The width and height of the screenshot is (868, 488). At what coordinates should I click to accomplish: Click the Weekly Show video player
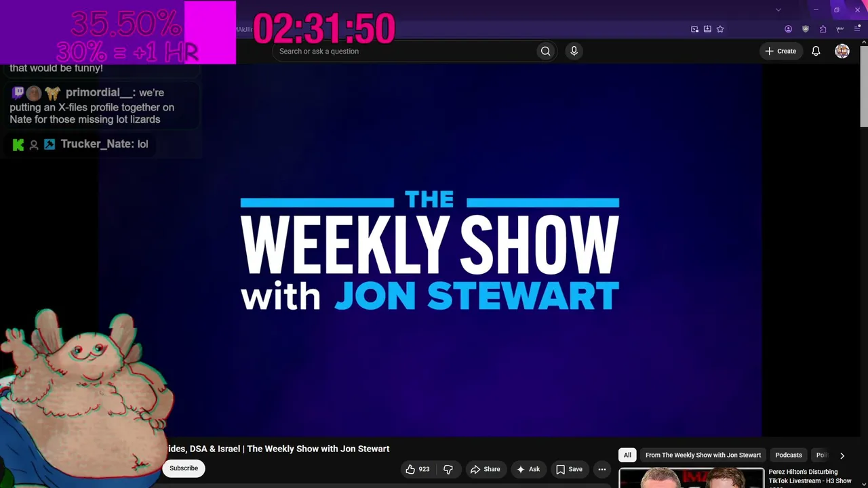click(x=430, y=251)
